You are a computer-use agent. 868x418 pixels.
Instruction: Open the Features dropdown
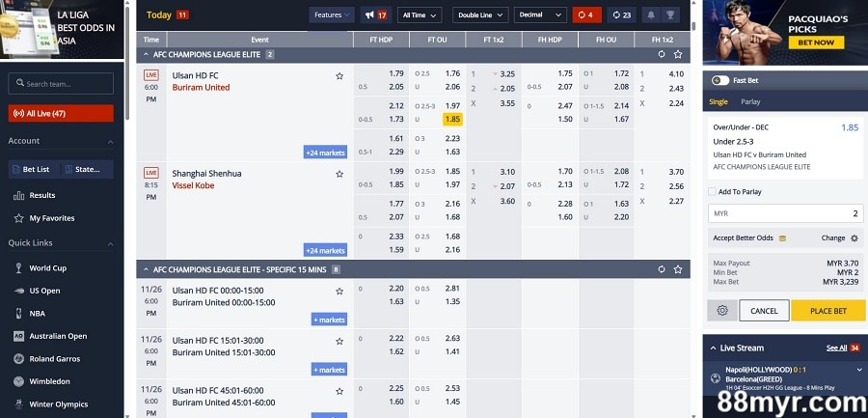coord(332,15)
